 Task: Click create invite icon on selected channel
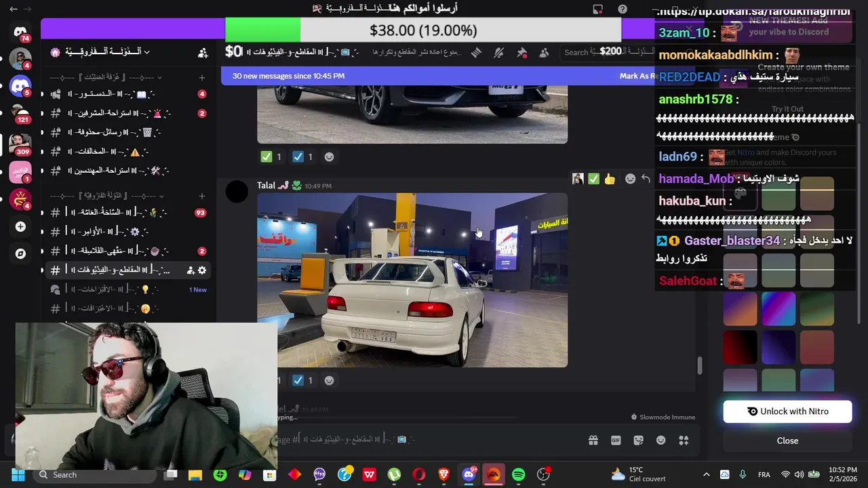pos(191,270)
